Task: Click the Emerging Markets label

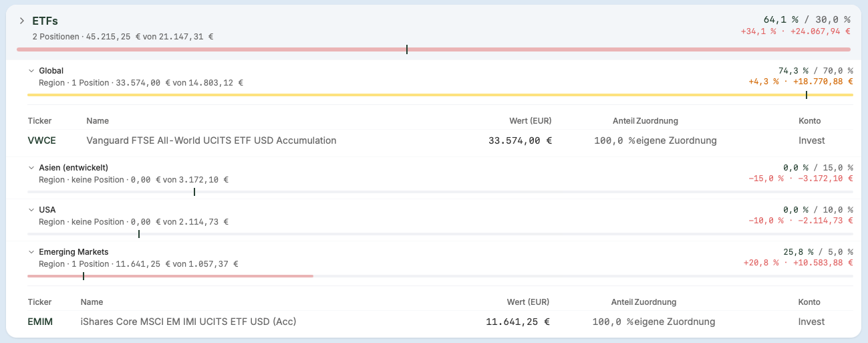Action: [74, 251]
